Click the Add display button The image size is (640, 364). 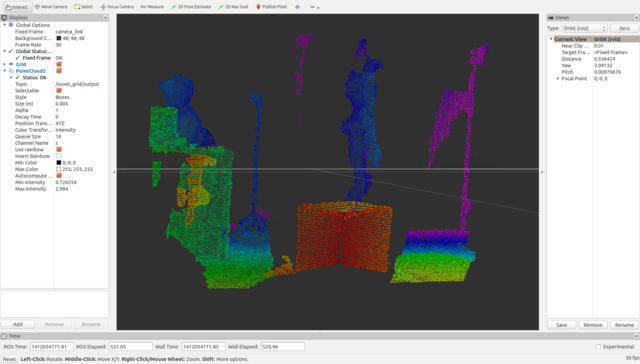click(18, 324)
